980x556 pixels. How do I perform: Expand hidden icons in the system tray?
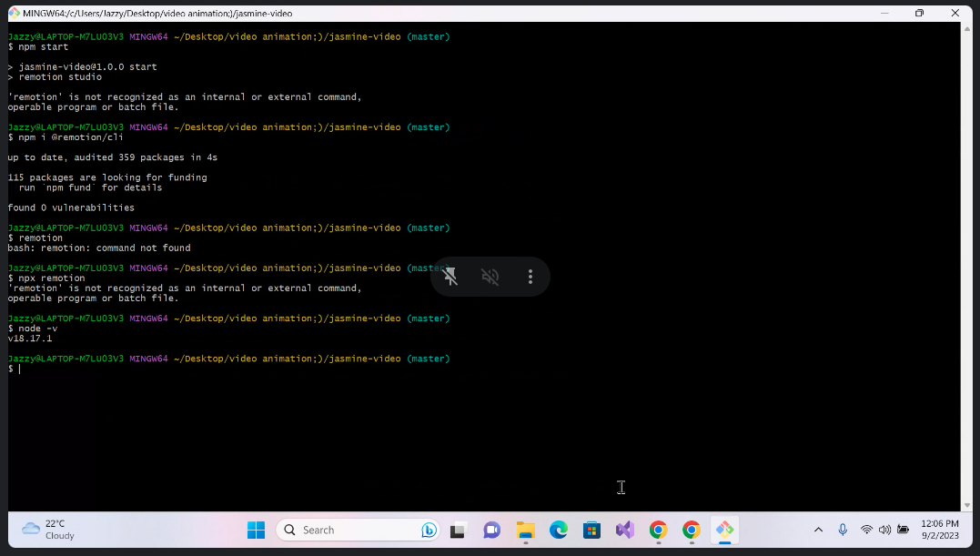[818, 530]
